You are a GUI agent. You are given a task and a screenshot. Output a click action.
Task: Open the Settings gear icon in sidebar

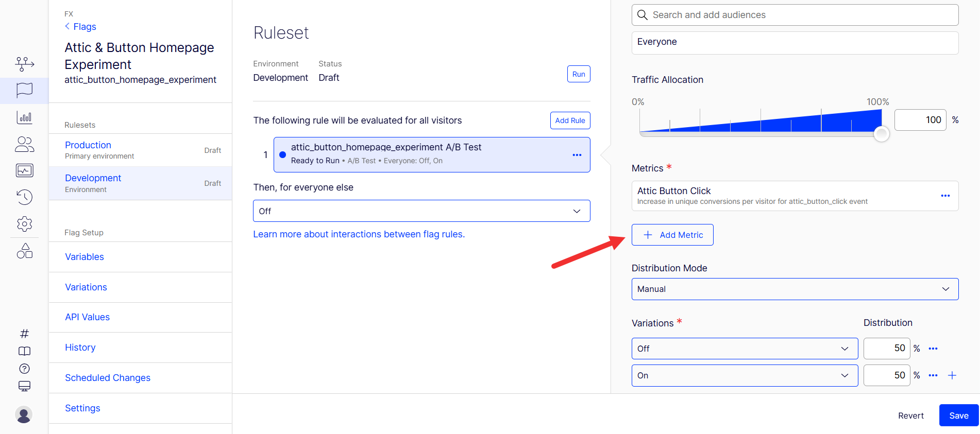(x=24, y=224)
